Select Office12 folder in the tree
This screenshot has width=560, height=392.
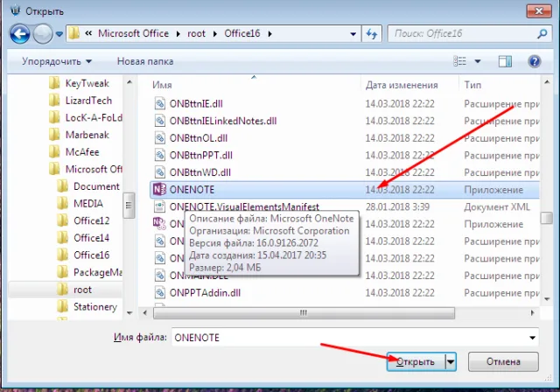83,220
